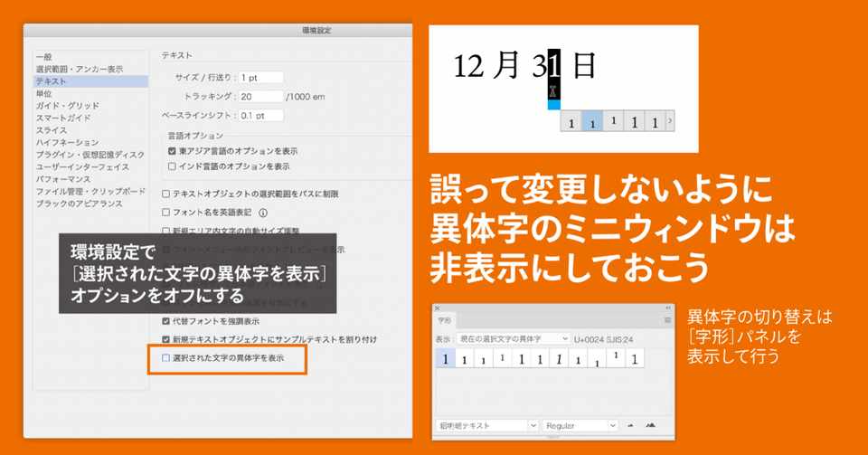
Task: Enable インド言語のオプションを表示 checkbox
Action: (172, 166)
